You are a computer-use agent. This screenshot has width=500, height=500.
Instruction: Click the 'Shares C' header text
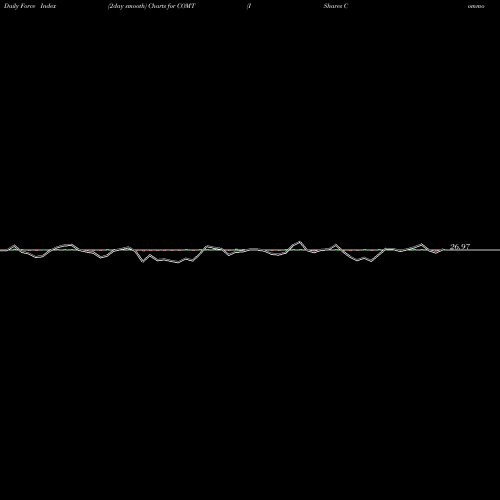pyautogui.click(x=336, y=6)
